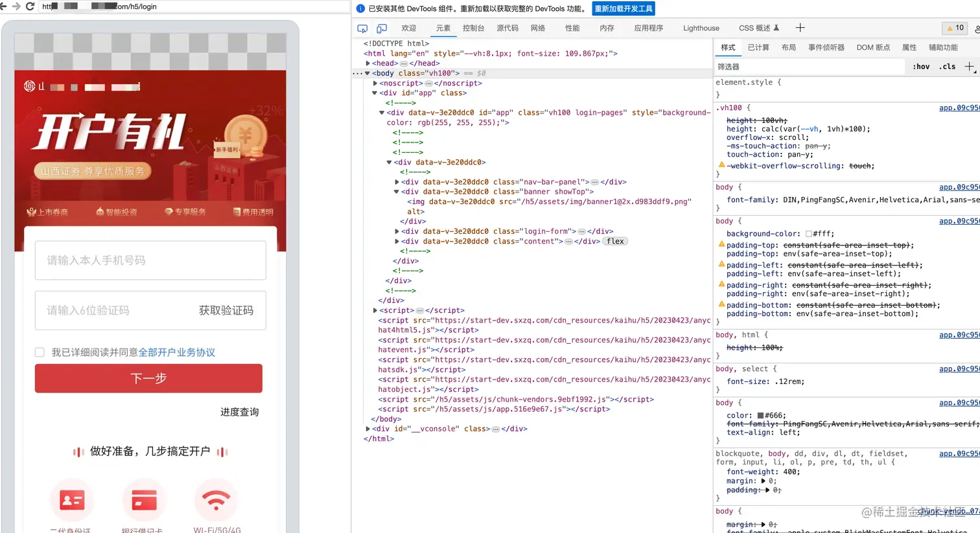This screenshot has height=533, width=980.
Task: Expand the head element node
Action: point(368,63)
